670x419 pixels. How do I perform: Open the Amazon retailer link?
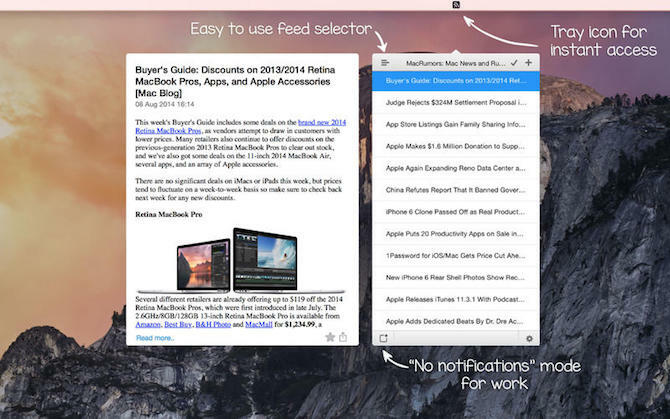pos(148,325)
